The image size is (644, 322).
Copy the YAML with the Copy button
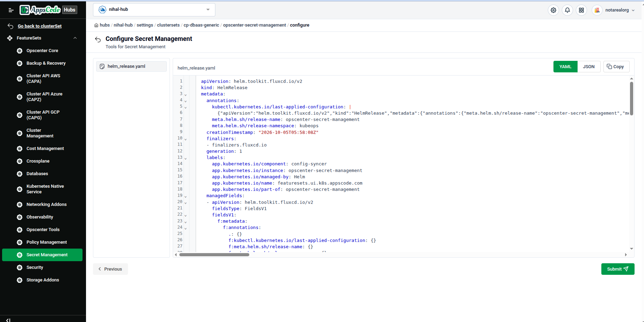click(616, 66)
